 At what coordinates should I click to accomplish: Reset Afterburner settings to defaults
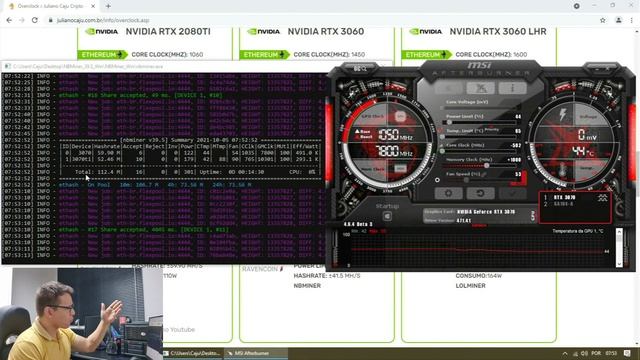point(480,193)
